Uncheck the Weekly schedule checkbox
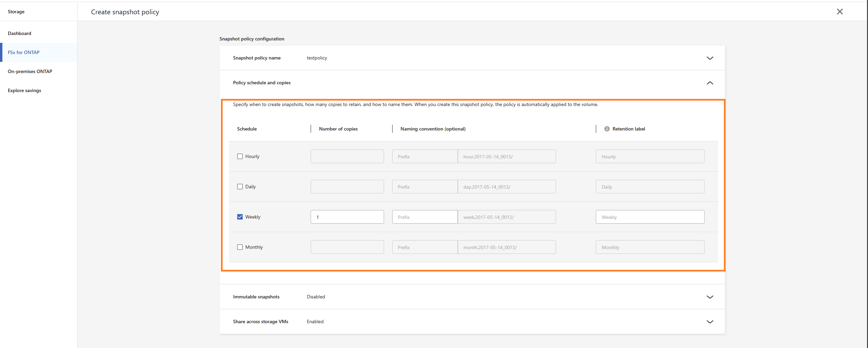The image size is (868, 348). pyautogui.click(x=240, y=217)
